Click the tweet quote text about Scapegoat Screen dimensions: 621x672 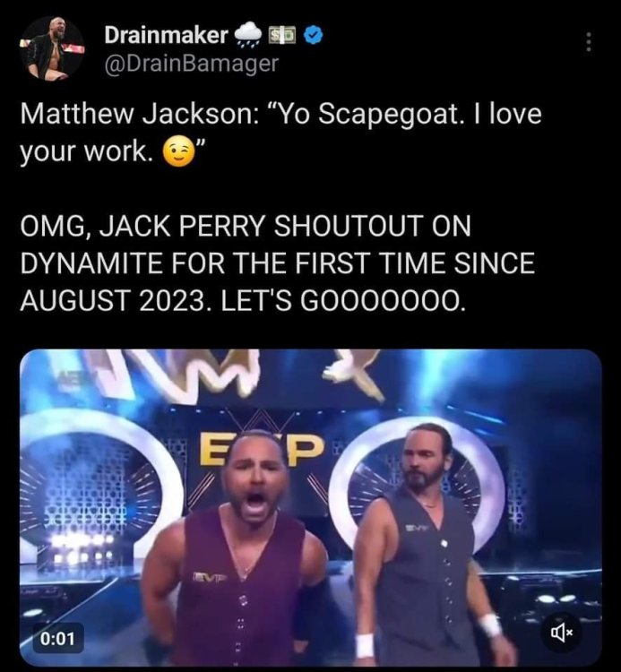click(280, 133)
